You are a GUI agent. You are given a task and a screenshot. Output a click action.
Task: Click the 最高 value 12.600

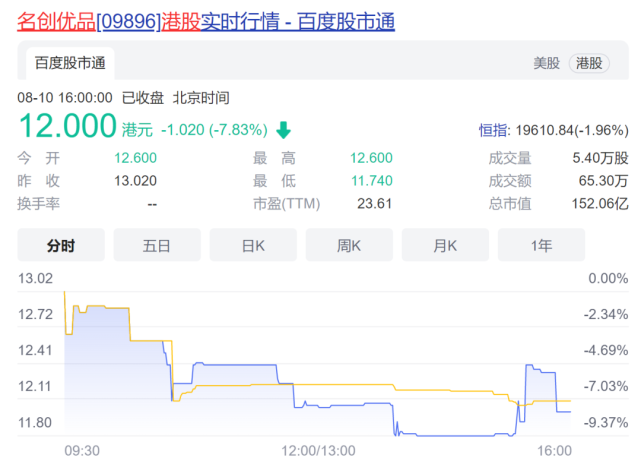click(371, 158)
